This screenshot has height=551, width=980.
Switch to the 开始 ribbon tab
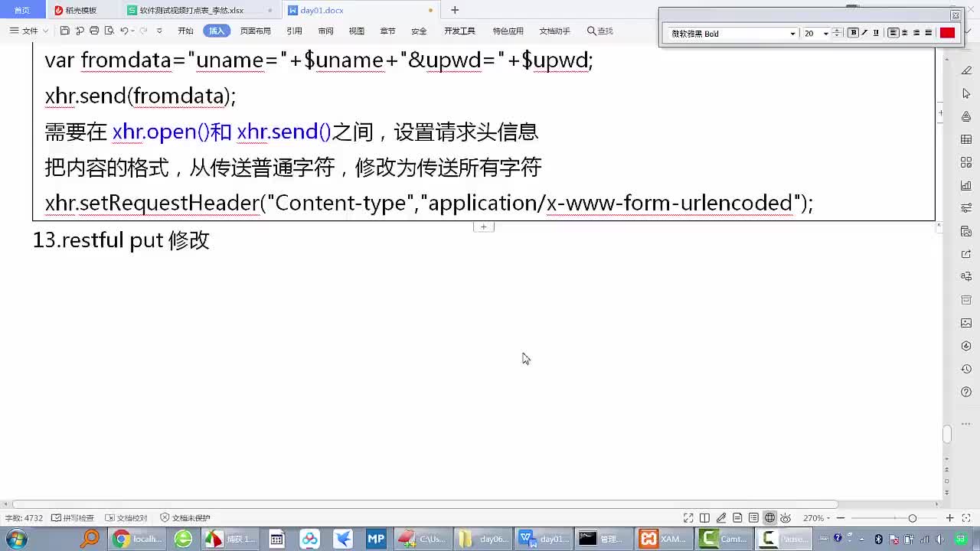click(185, 31)
